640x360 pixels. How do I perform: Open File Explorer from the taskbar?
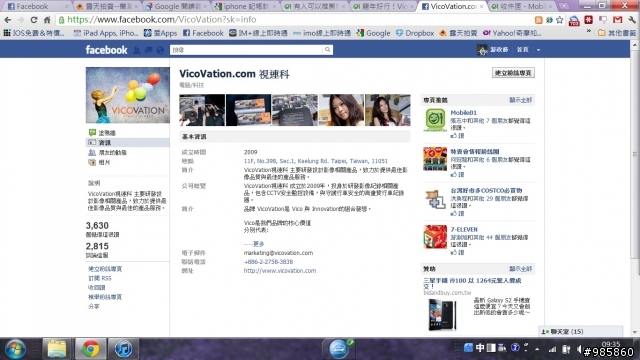tap(57, 349)
